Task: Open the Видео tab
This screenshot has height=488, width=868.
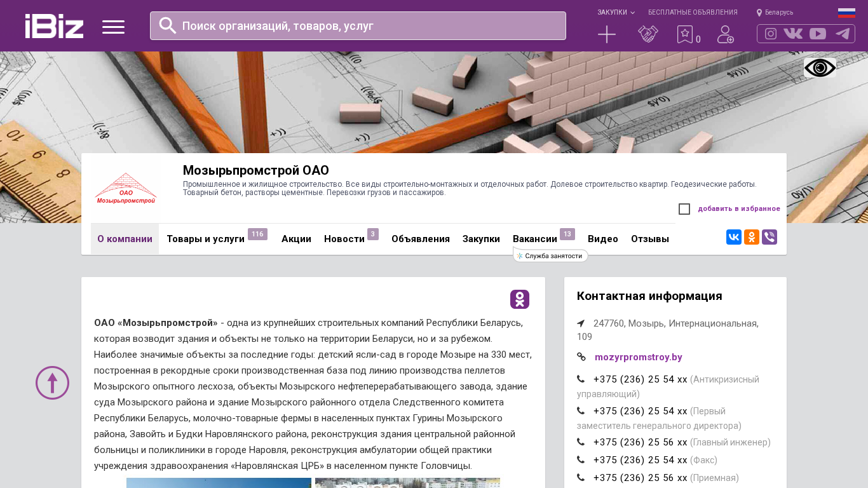Action: [603, 239]
